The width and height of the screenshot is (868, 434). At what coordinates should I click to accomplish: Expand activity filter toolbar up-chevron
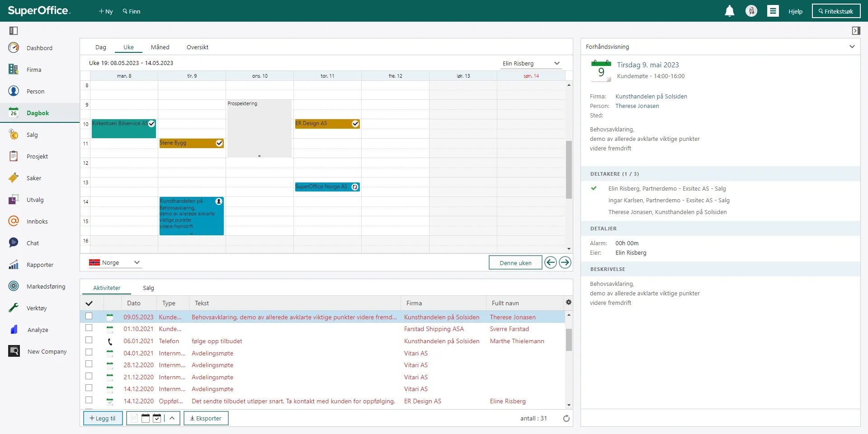[172, 418]
